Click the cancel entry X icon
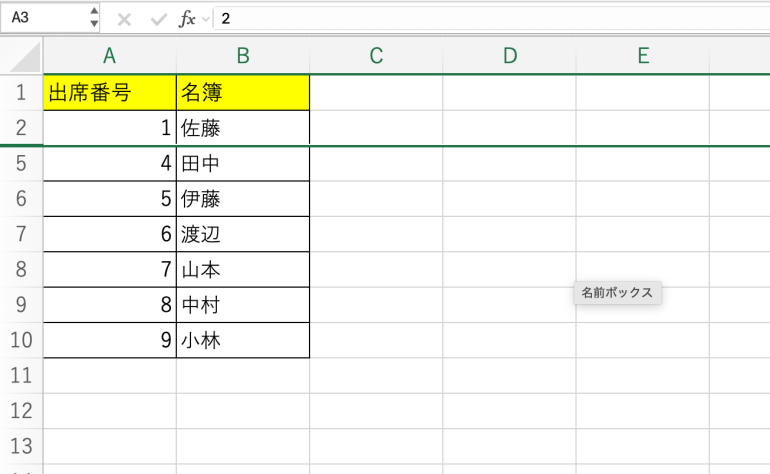This screenshot has width=770, height=474. click(124, 19)
